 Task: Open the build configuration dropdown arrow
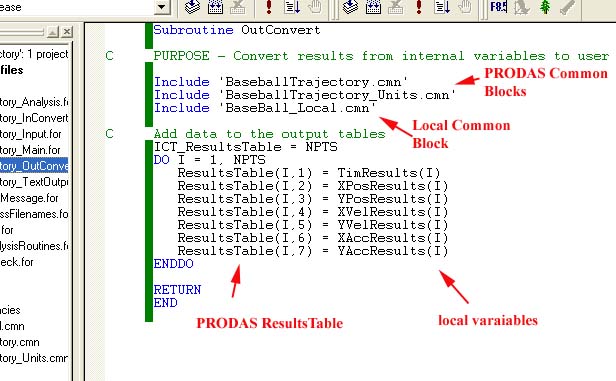point(162,7)
